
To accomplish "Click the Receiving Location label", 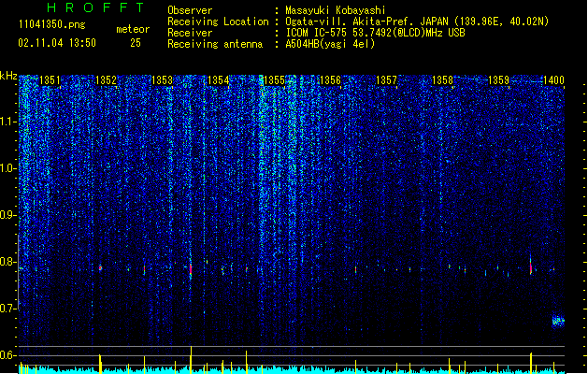I will click(218, 22).
